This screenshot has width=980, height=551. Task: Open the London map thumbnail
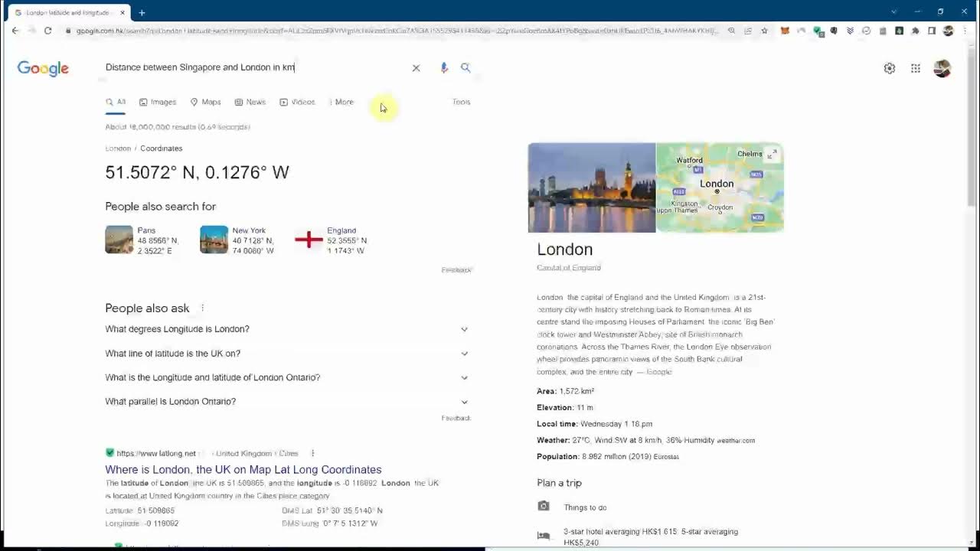720,187
